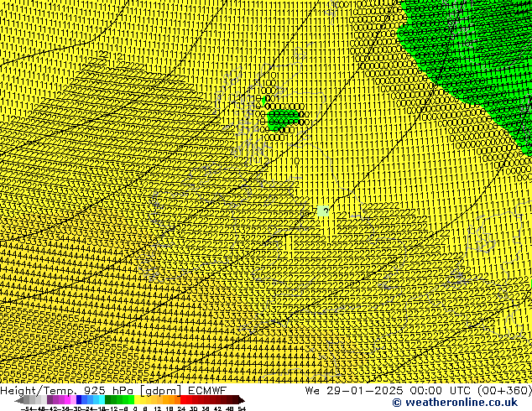Choose the orange segment of the legend bar

point(169,400)
